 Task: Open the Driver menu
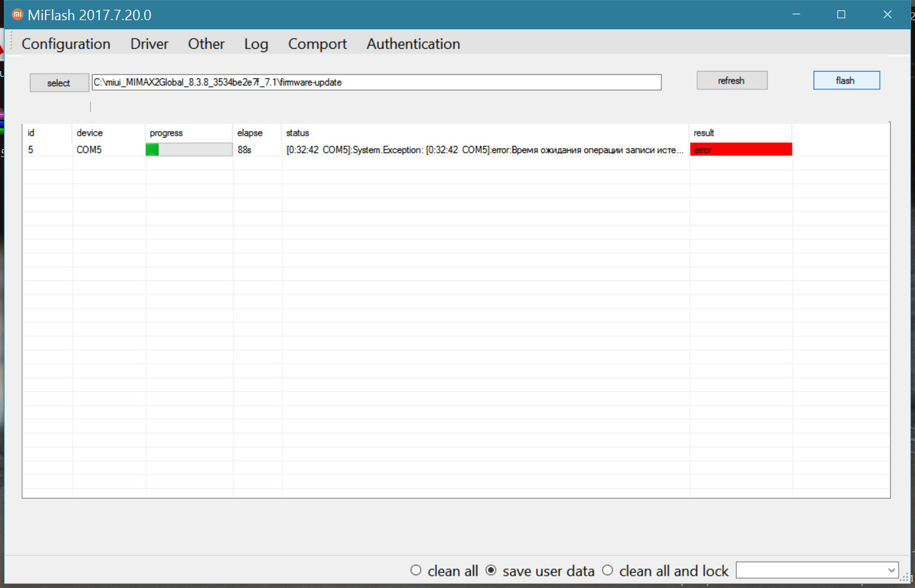149,44
